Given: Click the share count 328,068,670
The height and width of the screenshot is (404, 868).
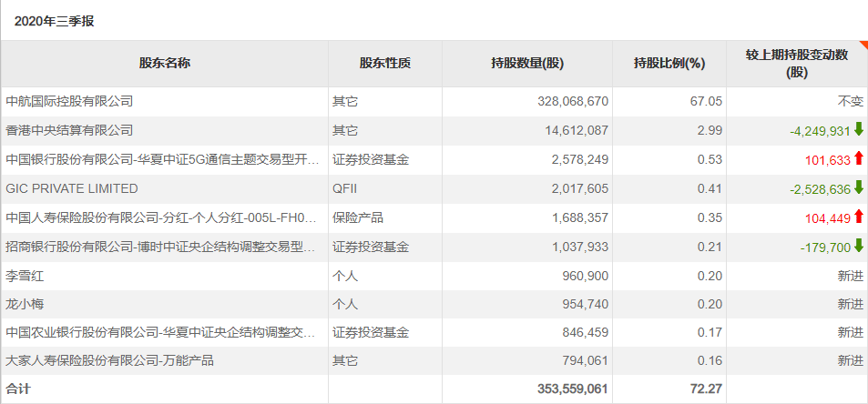Looking at the screenshot, I should pyautogui.click(x=572, y=101).
